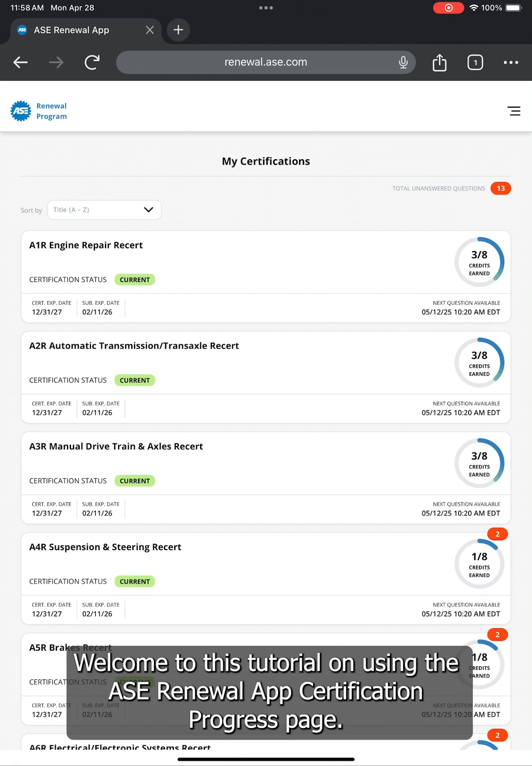
Task: Click the A3R CURRENT status badge
Action: click(135, 481)
